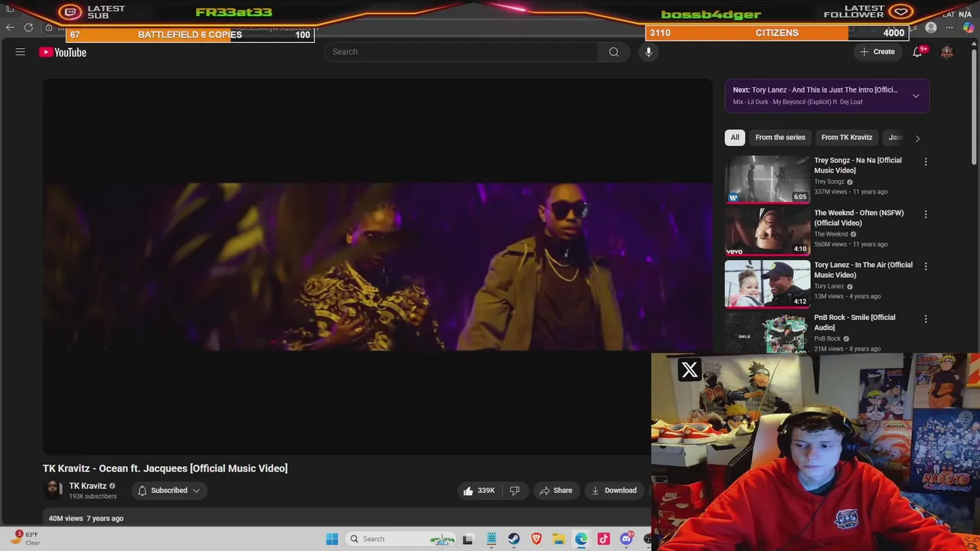Viewport: 980px width, 551px height.
Task: Open the notifications bell
Action: 917,52
